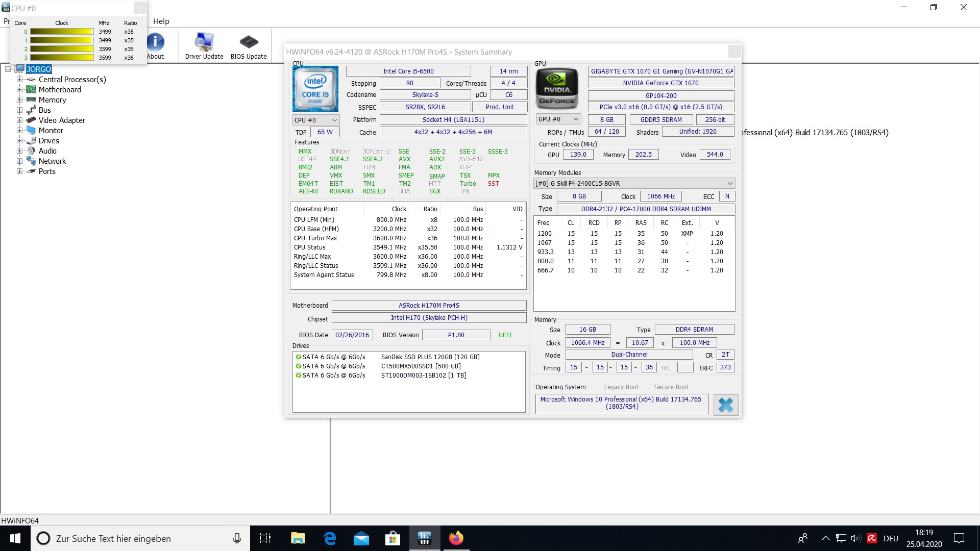This screenshot has height=551, width=980.
Task: Click the Windows search text field
Action: (x=133, y=538)
